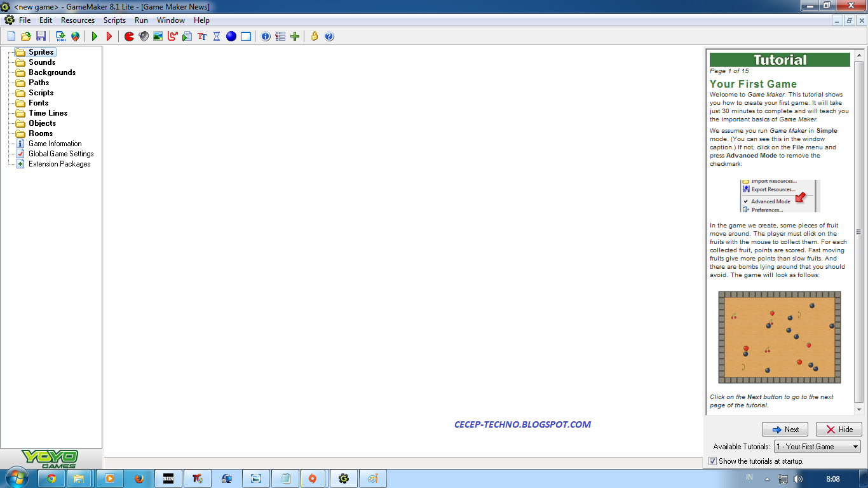
Task: Open the Help menu
Action: (x=201, y=20)
